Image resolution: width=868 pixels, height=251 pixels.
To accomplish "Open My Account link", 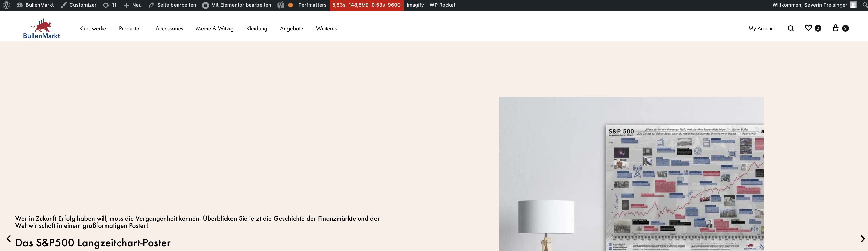I will click(762, 28).
